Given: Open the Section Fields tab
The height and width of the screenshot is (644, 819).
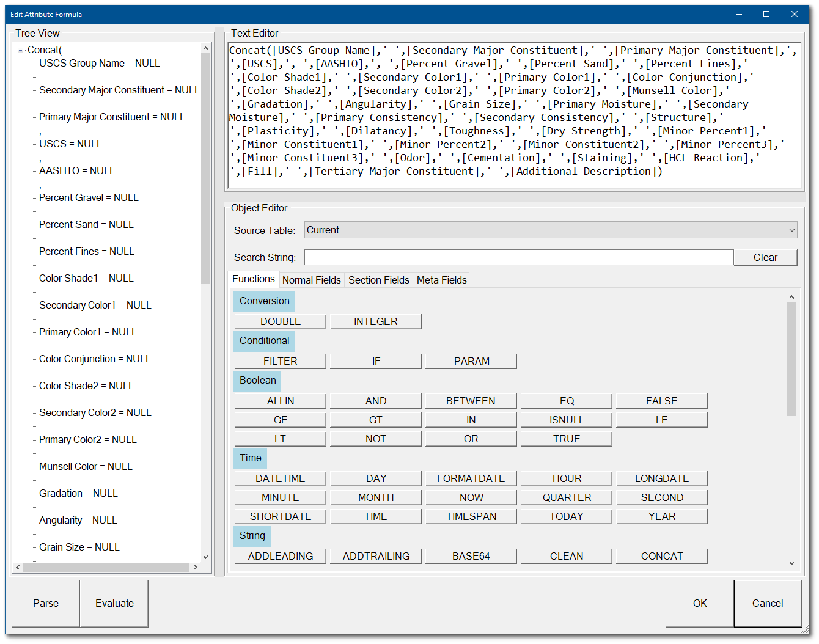Looking at the screenshot, I should (379, 280).
